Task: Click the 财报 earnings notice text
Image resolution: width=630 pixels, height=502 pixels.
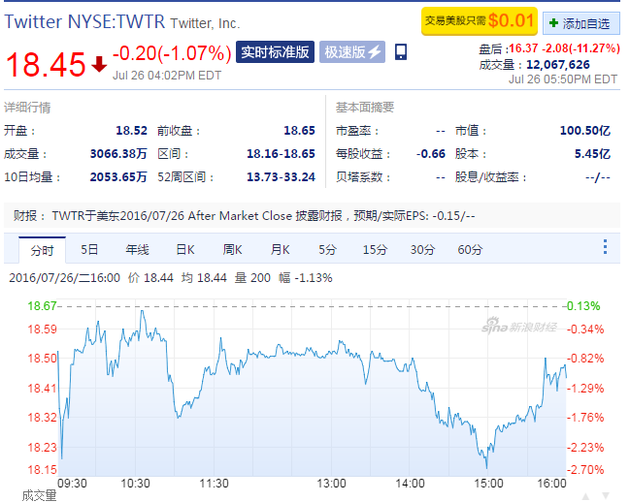Action: (244, 216)
